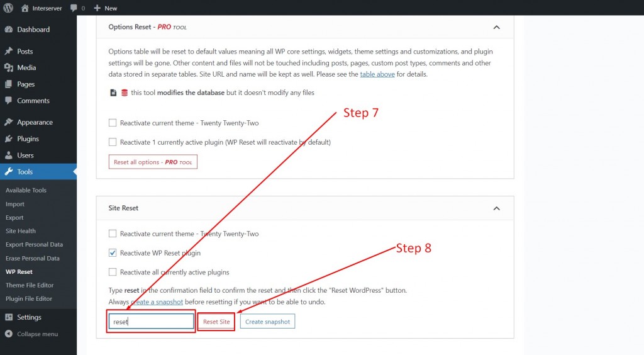Click the Interserver site name link

coord(47,8)
